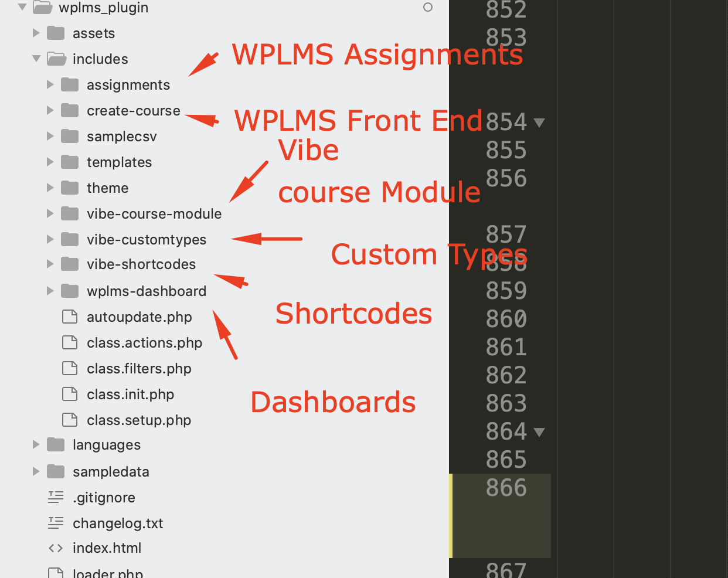Expand the assets folder arrow
Screen dimensions: 728x578
[36, 33]
